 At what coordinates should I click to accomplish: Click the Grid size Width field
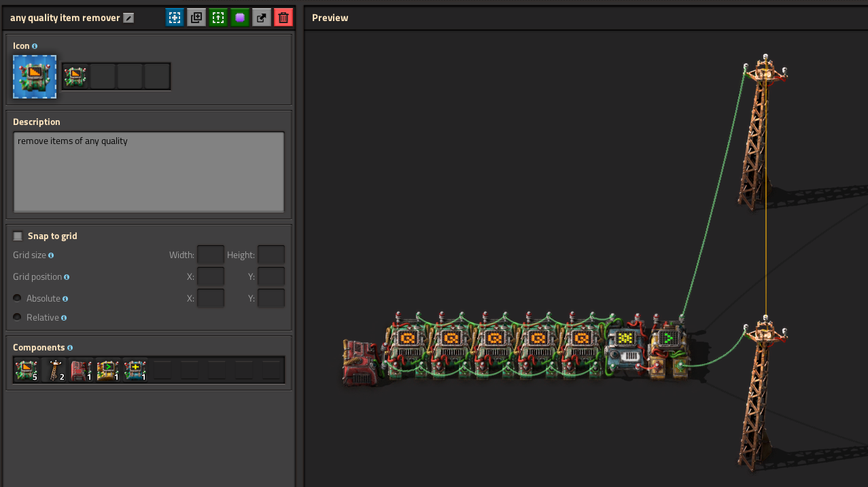click(x=210, y=255)
